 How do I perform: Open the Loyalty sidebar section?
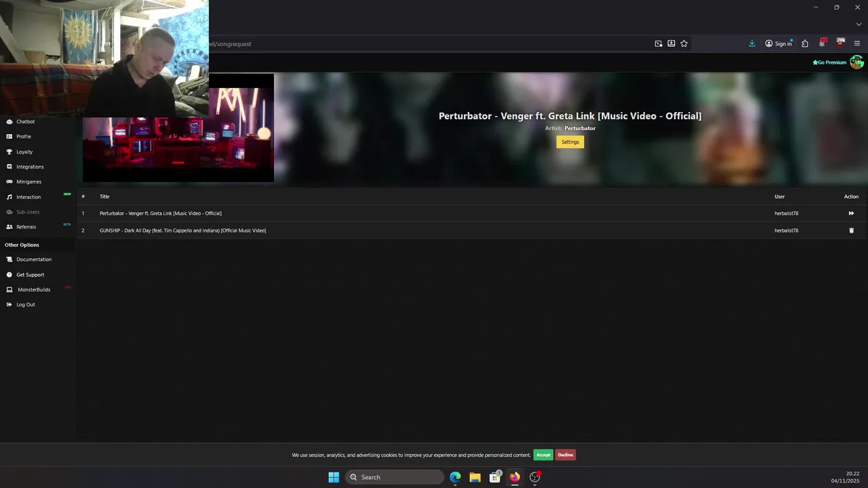click(24, 152)
